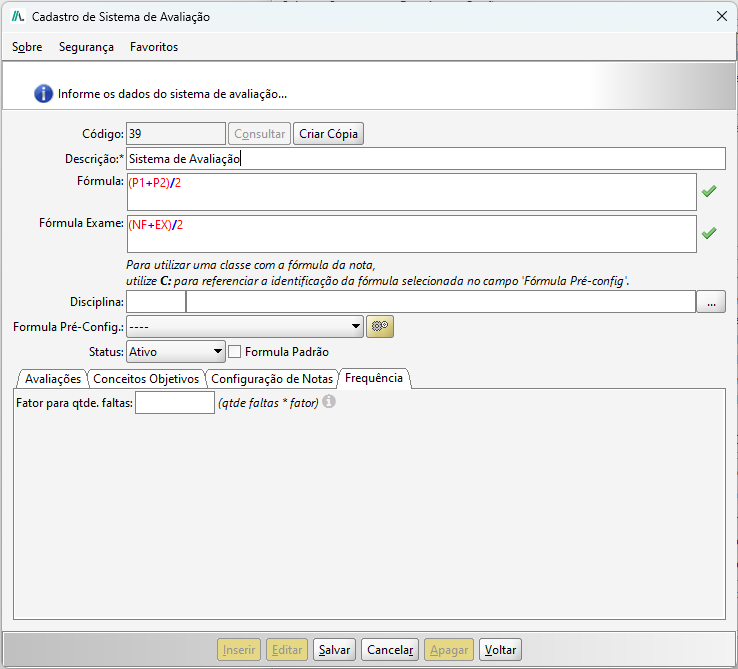Focus the Código field showing 39
Image resolution: width=738 pixels, height=669 pixels.
[x=176, y=134]
